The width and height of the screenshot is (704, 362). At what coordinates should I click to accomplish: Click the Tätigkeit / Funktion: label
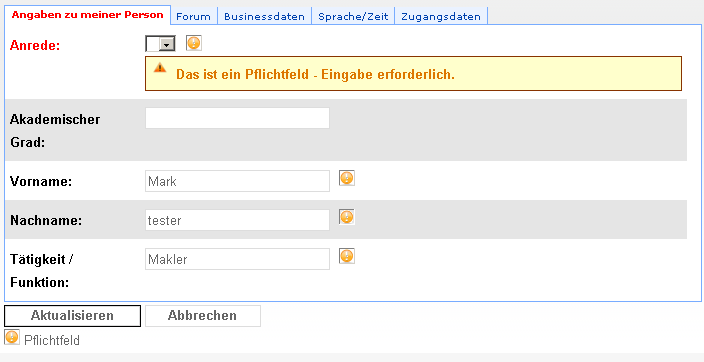[41, 271]
